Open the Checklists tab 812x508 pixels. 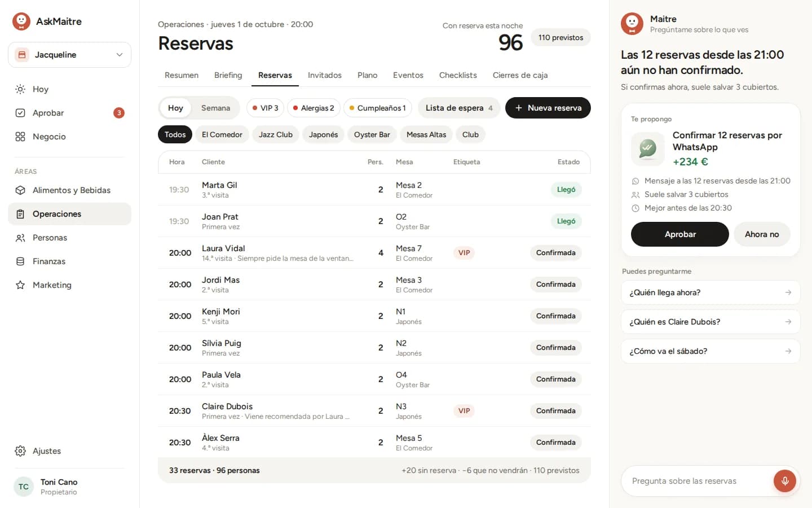click(x=458, y=75)
